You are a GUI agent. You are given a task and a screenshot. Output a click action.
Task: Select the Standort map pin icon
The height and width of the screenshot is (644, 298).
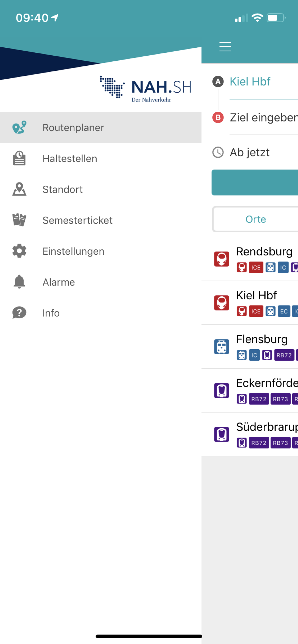19,189
